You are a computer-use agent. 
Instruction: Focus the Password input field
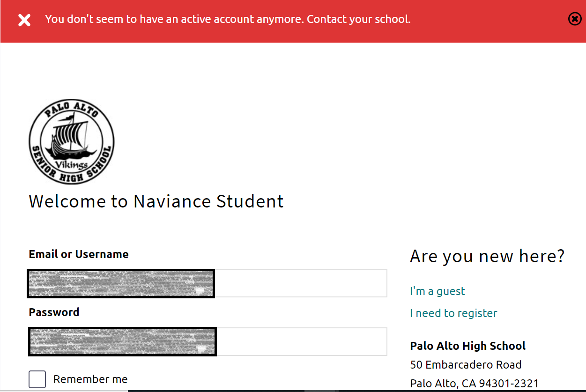coord(300,341)
